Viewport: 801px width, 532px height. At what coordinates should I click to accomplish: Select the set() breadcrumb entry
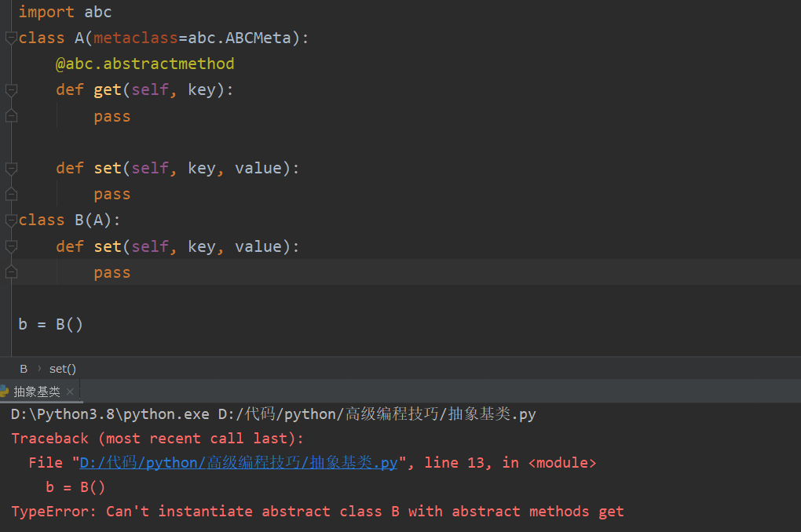(x=62, y=368)
